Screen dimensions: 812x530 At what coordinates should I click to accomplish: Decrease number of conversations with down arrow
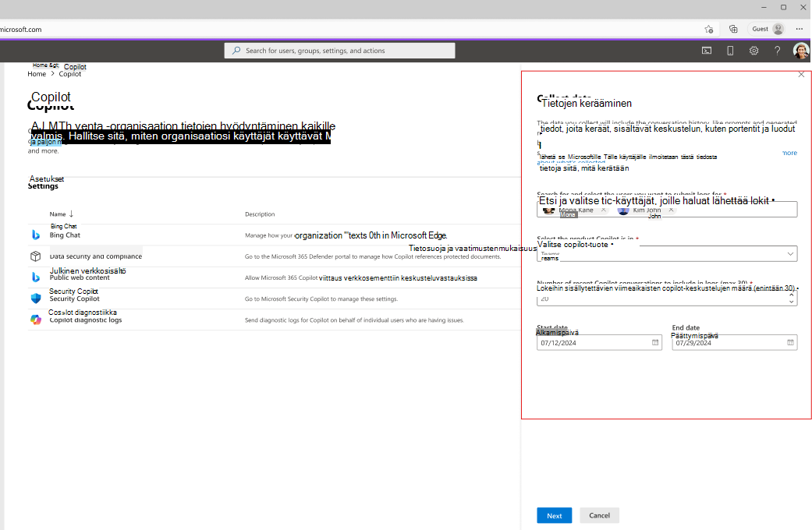coord(791,302)
